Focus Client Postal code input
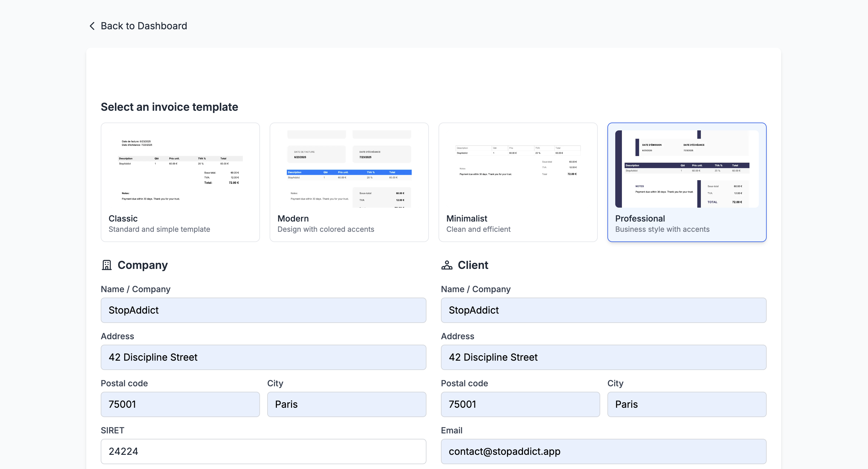Screen dimensions: 868x469 pyautogui.click(x=520, y=404)
